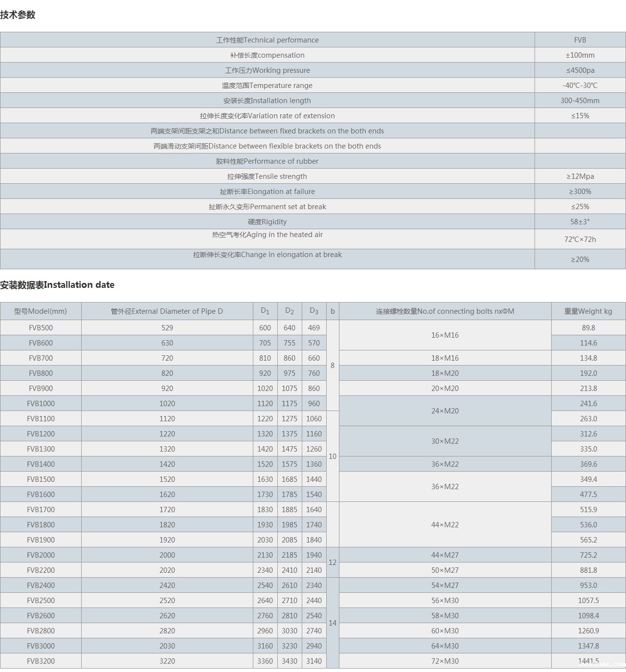The height and width of the screenshot is (672, 626).
Task: Click the FVB3200 model cell
Action: 41,661
